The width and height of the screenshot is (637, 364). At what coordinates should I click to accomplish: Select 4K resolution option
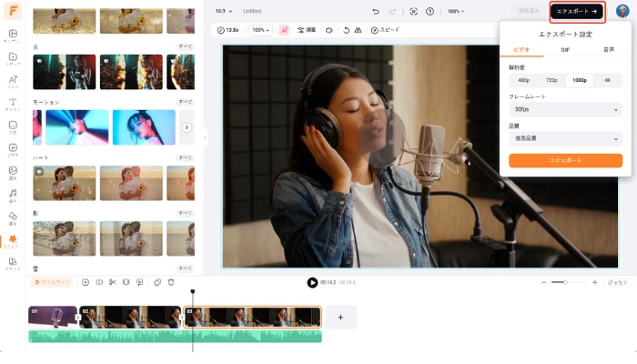(607, 80)
